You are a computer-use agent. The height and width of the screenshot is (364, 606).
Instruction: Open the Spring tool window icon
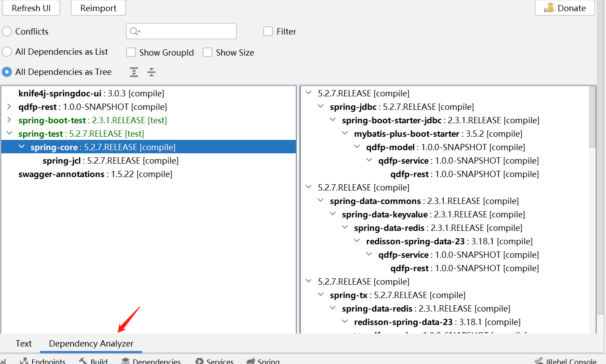coord(250,361)
